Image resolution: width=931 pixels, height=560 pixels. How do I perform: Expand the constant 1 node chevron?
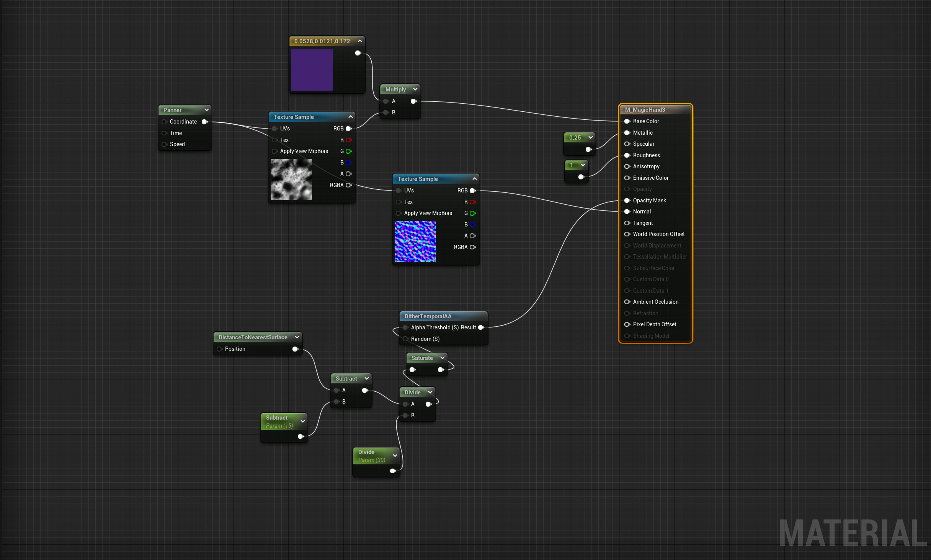583,165
